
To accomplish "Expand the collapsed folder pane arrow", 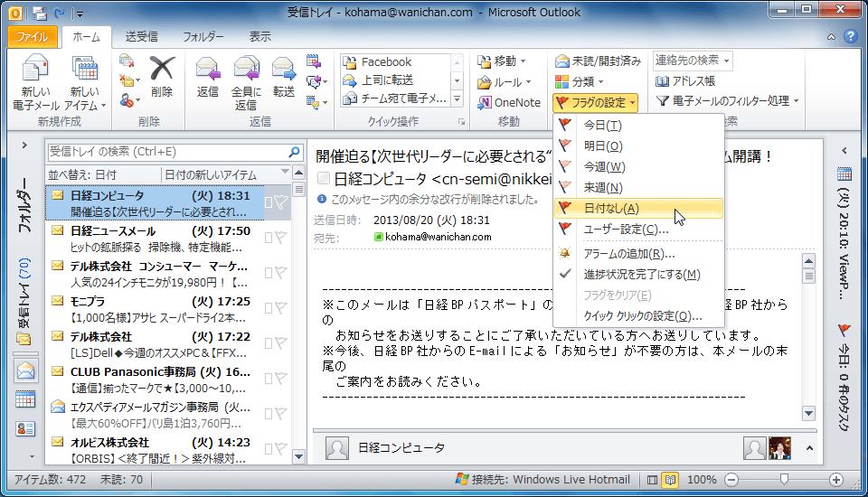I will pyautogui.click(x=24, y=145).
